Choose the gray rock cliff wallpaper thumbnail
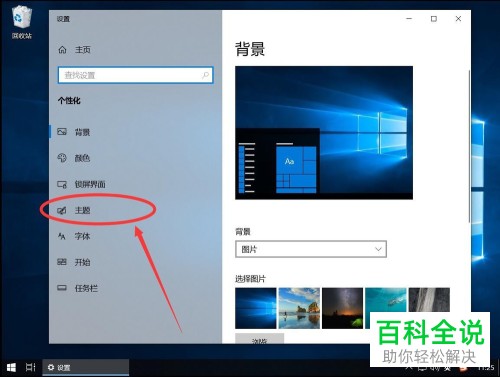Viewport: 500px width, 377px height. pos(429,300)
